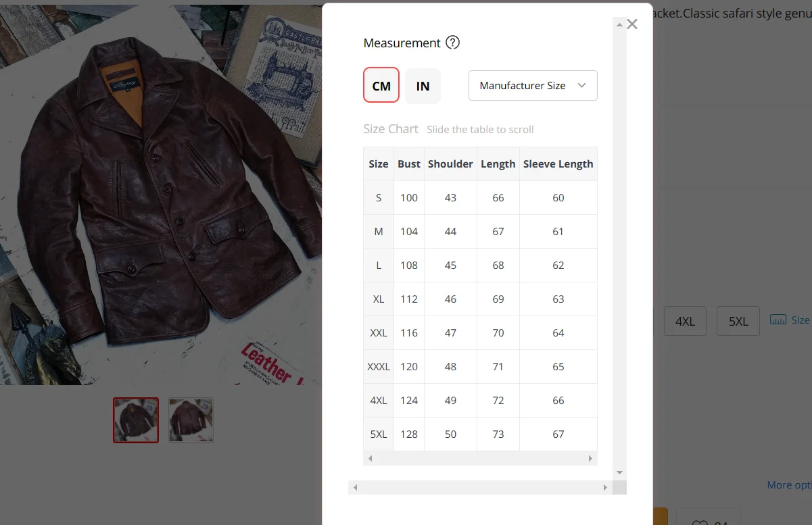Click the Size column header

[379, 164]
